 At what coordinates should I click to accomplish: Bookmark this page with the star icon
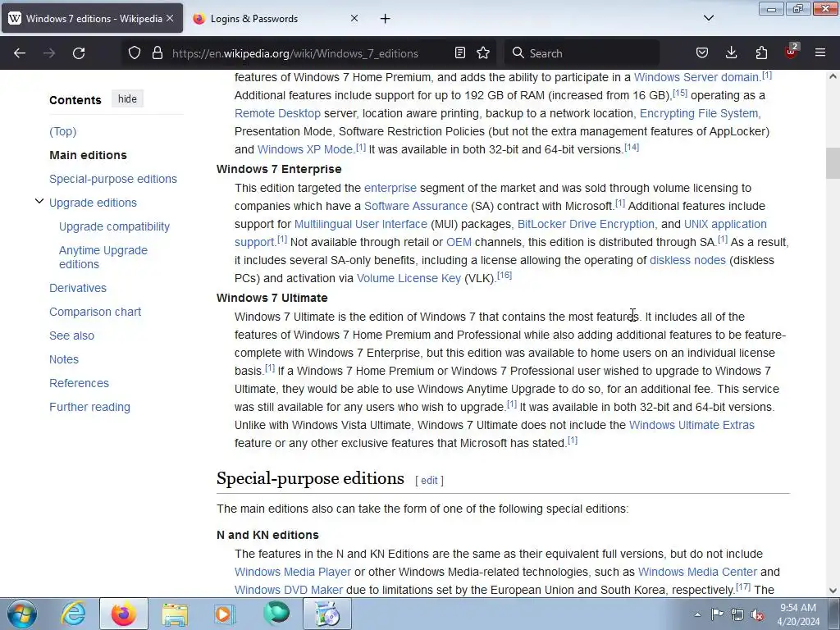click(483, 53)
